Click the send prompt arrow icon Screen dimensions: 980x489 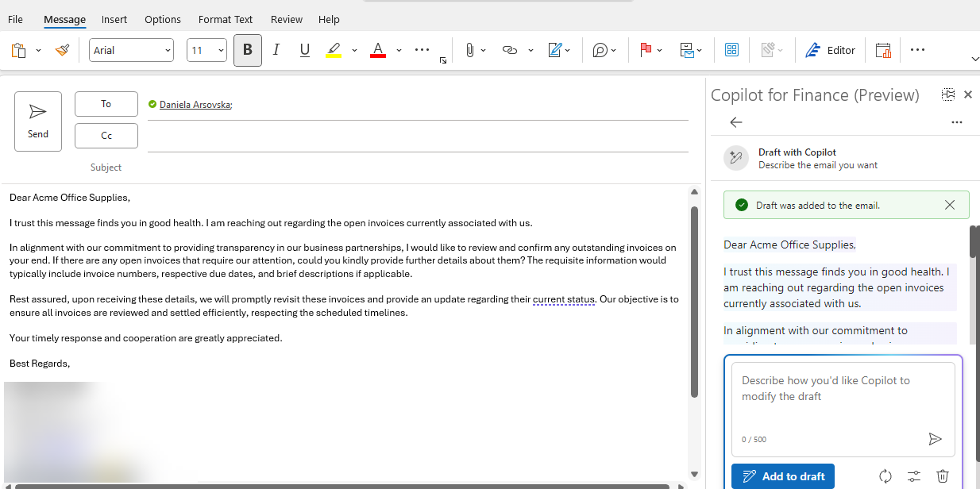click(x=936, y=439)
